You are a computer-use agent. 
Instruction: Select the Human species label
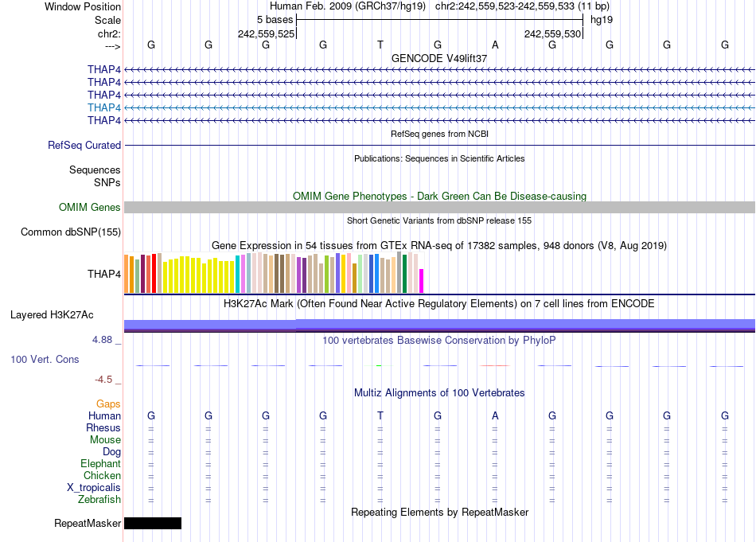tap(104, 415)
